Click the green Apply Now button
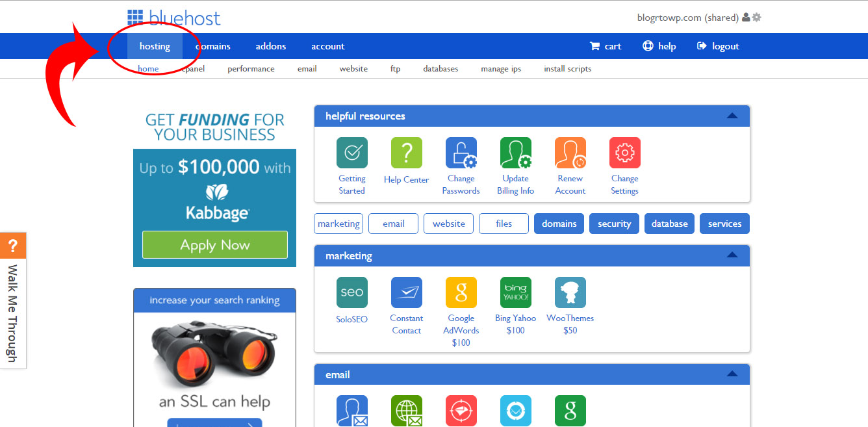 (x=215, y=245)
